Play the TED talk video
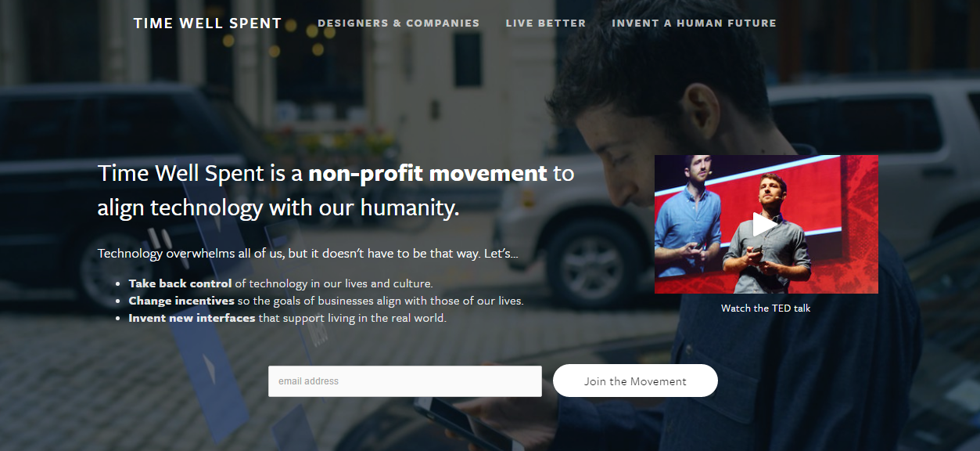 tap(765, 224)
